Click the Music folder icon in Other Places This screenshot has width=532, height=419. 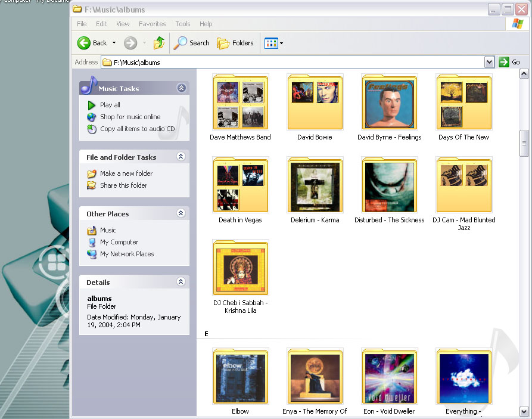92,231
